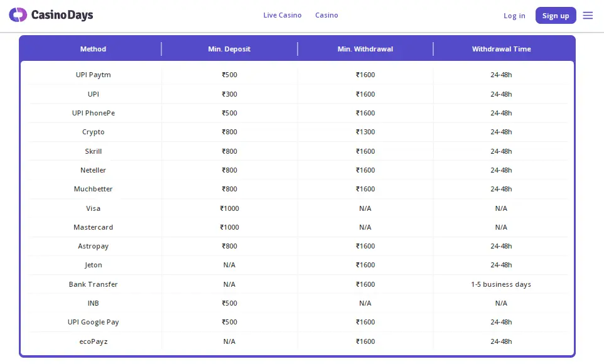Click the UPI Google Pay cell
The width and height of the screenshot is (604, 364).
pyautogui.click(x=93, y=322)
